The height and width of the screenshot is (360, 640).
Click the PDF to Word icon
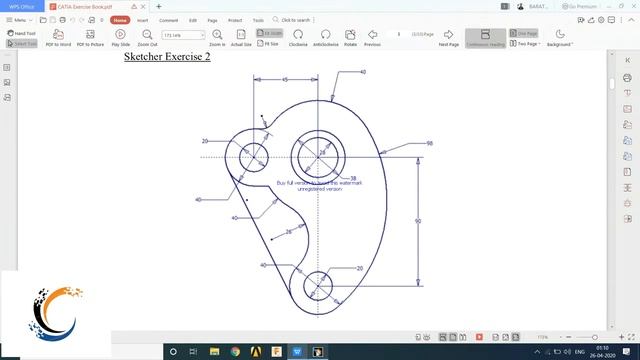(x=58, y=38)
